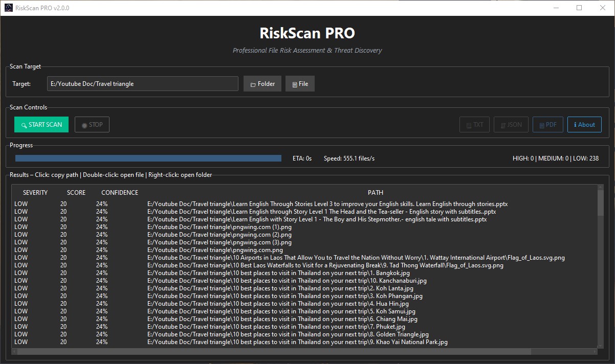The width and height of the screenshot is (615, 364).
Task: Click the scroll-up arrow of results list
Action: click(x=601, y=188)
